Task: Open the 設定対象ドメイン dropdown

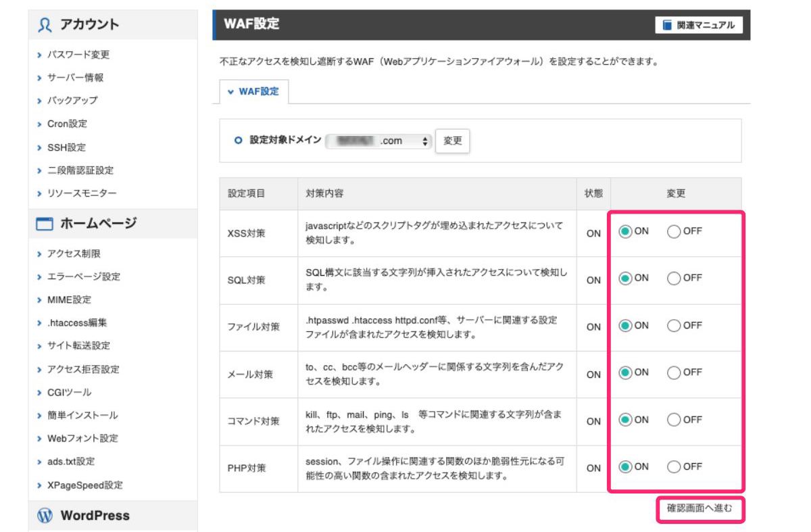Action: tap(379, 141)
